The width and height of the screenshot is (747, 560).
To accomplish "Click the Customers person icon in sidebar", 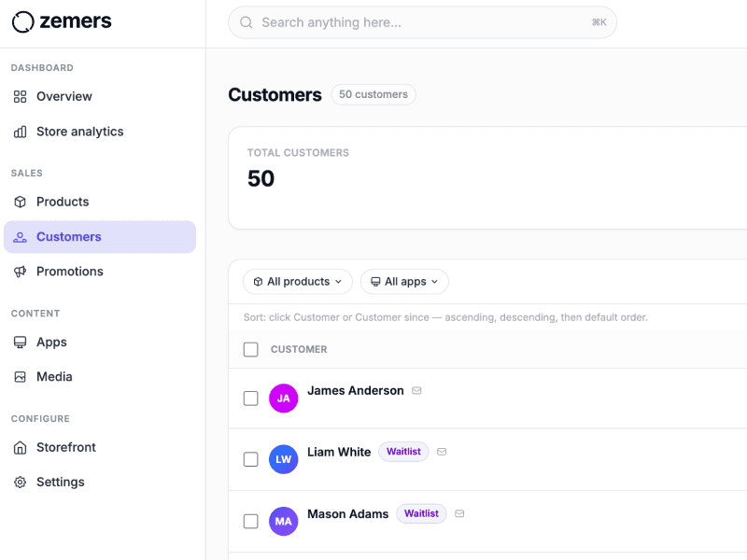I will 20,237.
